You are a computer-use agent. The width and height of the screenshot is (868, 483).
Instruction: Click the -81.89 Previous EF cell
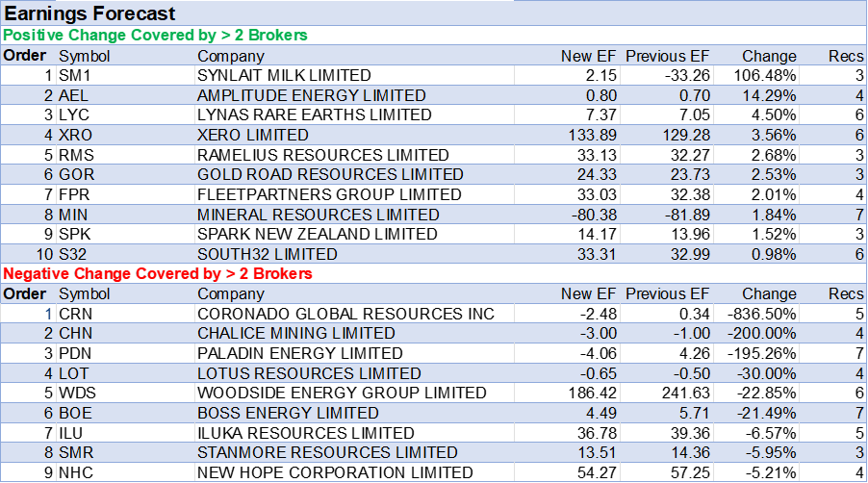pyautogui.click(x=688, y=215)
